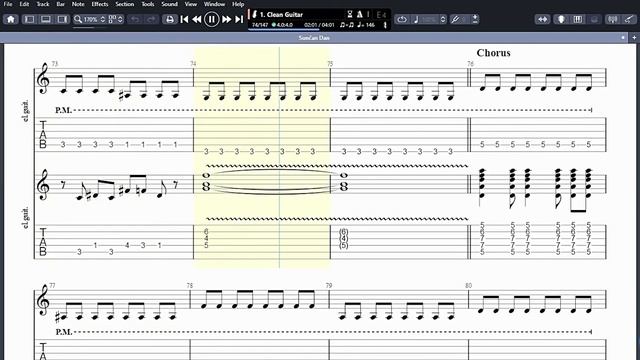Click the guitar icon at toolbar end

coord(629,19)
